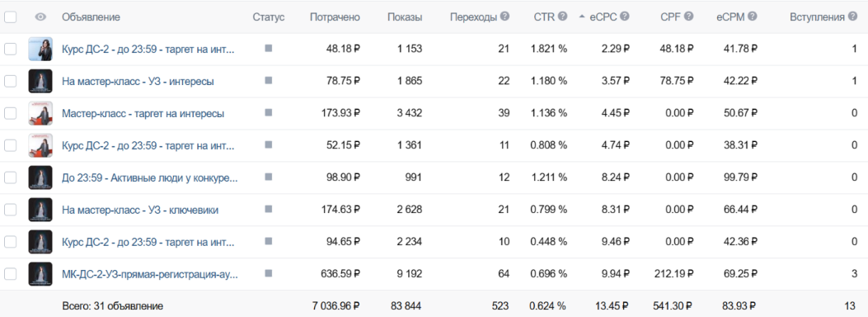Tick checkbox for На мастер-класс - УЗ - интересы

[x=10, y=82]
